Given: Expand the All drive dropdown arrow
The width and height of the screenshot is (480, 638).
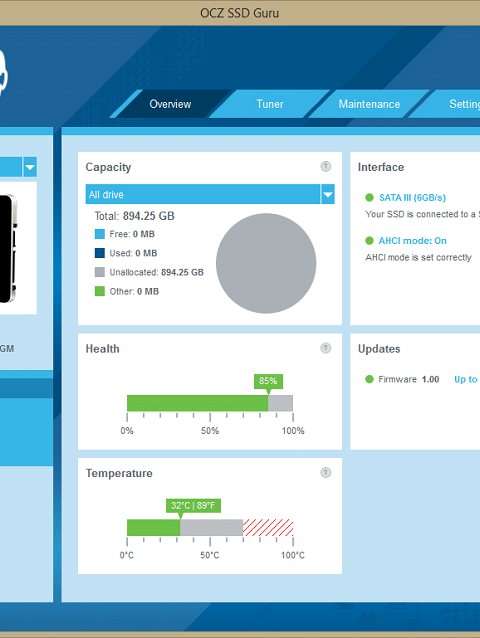Looking at the screenshot, I should coord(328,194).
